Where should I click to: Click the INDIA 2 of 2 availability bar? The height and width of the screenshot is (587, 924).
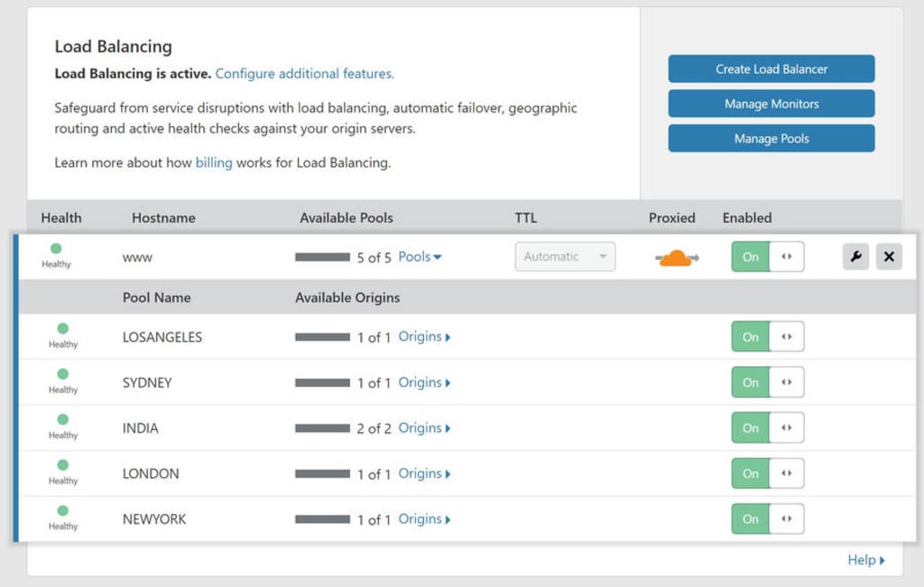tap(322, 428)
